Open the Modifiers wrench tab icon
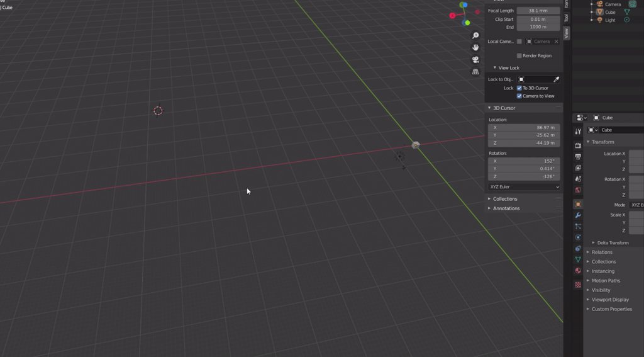 click(578, 215)
